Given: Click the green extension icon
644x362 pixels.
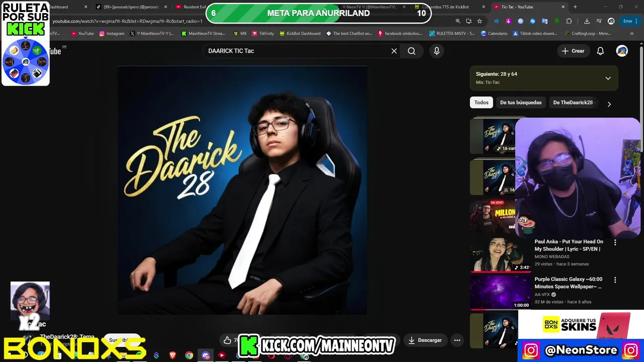Looking at the screenshot, I should (556, 21).
